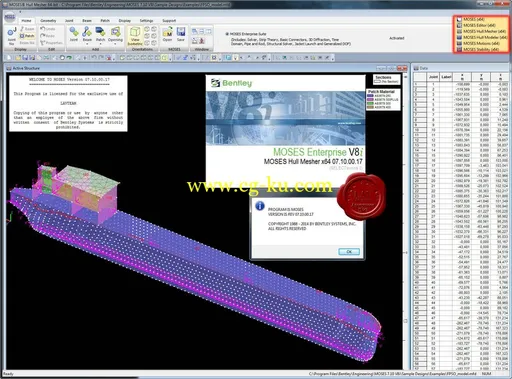Click the Joint No display icon
The height and width of the screenshot is (379, 512).
pyautogui.click(x=11, y=36)
